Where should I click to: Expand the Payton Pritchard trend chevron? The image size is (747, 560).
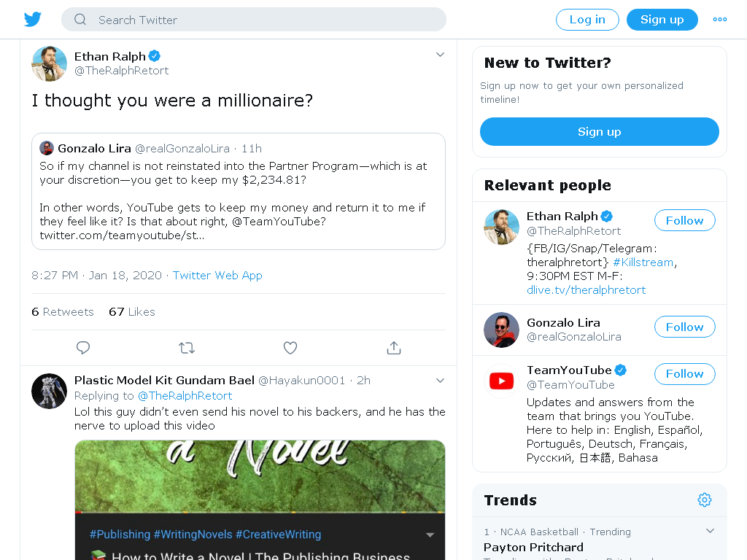(x=710, y=531)
